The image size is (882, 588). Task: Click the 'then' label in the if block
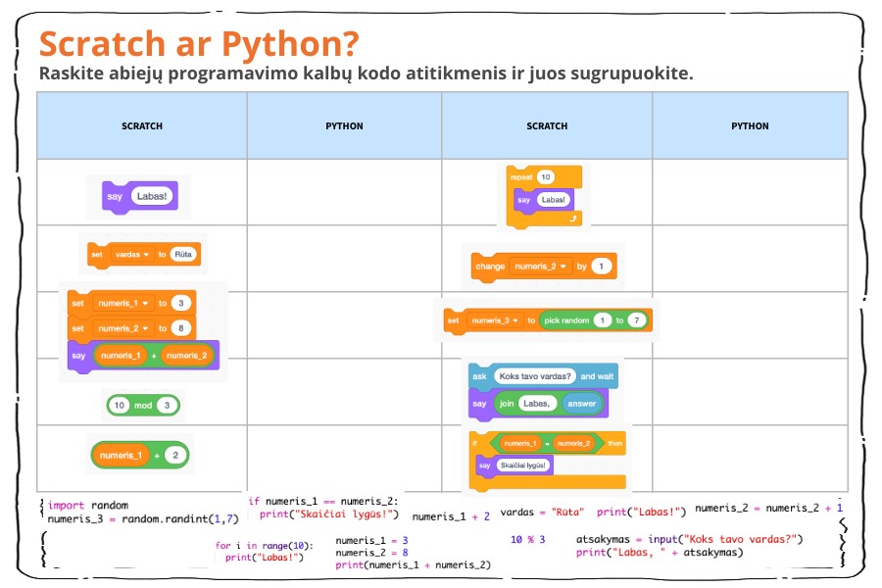pos(614,443)
